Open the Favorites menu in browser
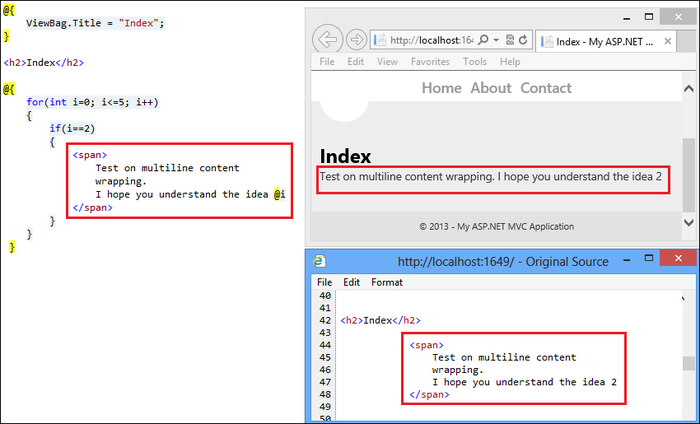Image resolution: width=700 pixels, height=424 pixels. point(430,62)
